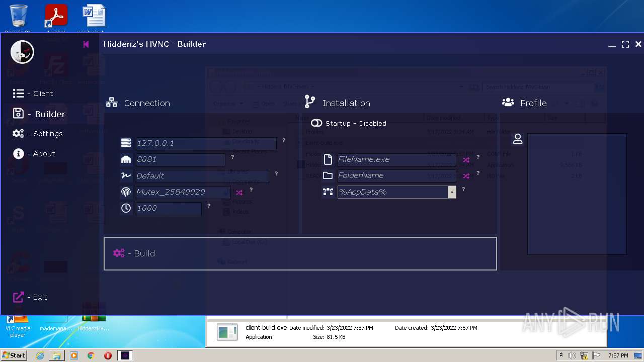Open Opera from the taskbar
Image resolution: width=644 pixels, height=362 pixels.
pyautogui.click(x=108, y=355)
